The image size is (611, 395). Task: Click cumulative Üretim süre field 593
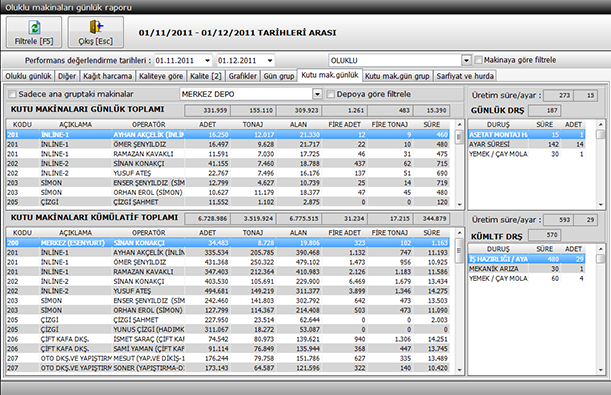click(x=558, y=220)
